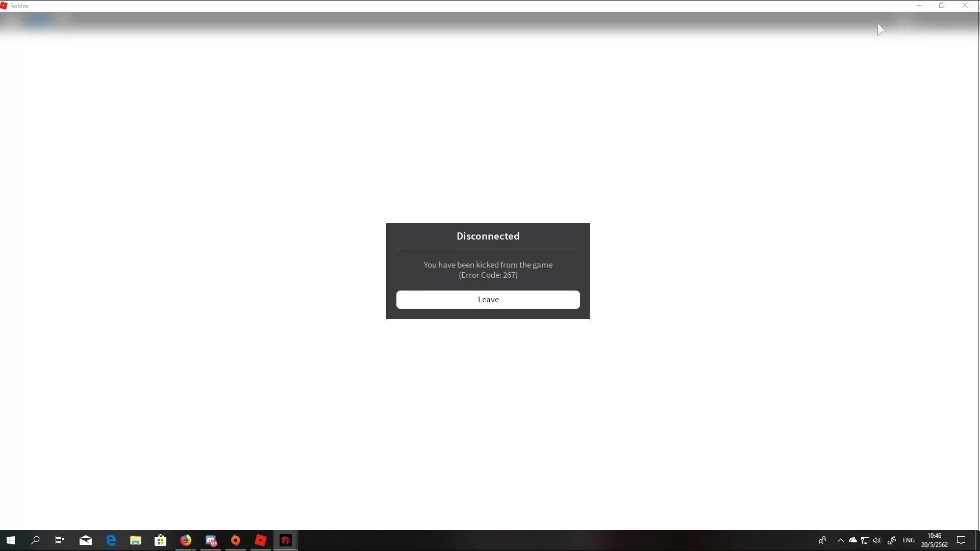Click the Leave button to exit game

(x=488, y=299)
